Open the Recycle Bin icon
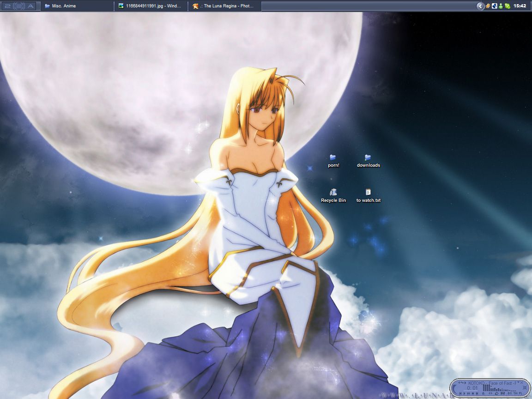Viewport: 532px width, 399px height. coord(333,196)
